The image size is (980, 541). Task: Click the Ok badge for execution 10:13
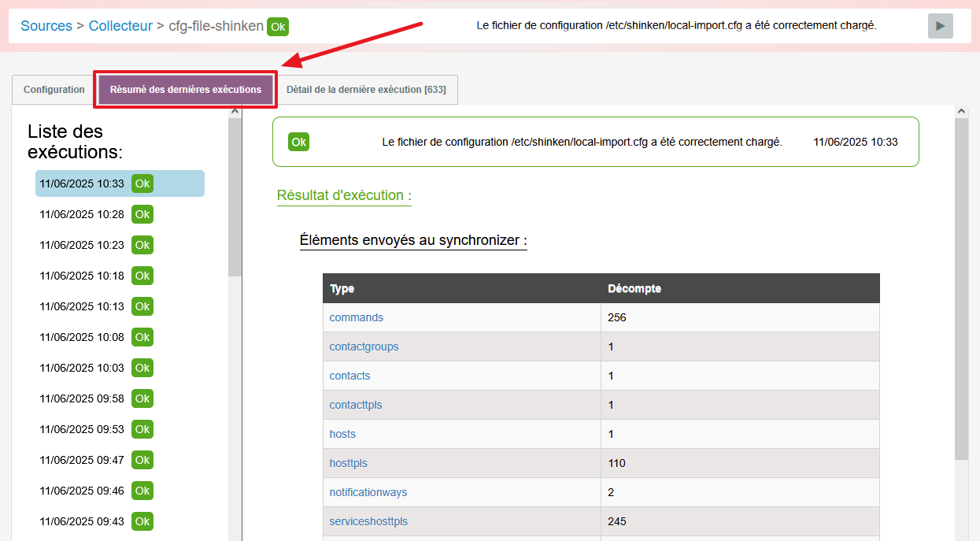(x=142, y=306)
